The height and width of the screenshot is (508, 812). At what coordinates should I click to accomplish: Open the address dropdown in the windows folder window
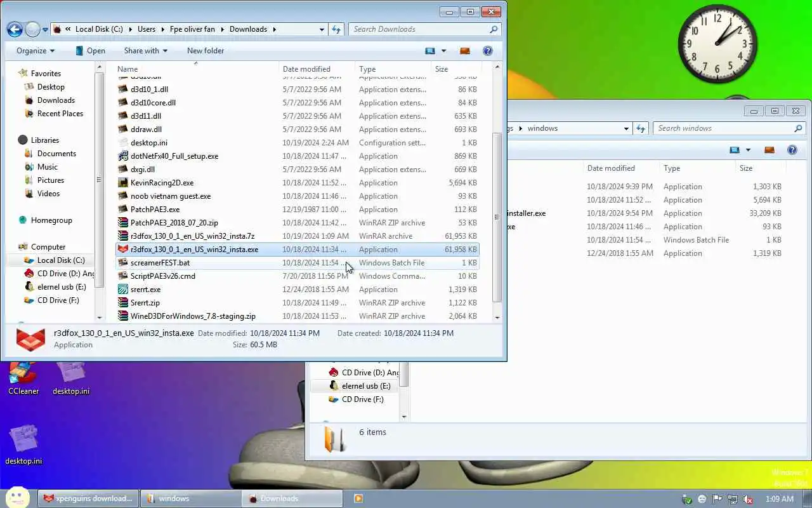pos(627,128)
